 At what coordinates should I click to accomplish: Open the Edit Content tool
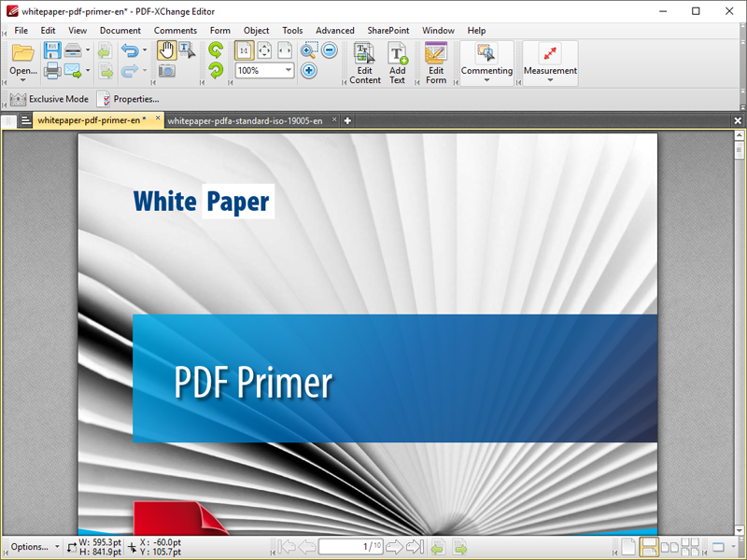[x=365, y=63]
